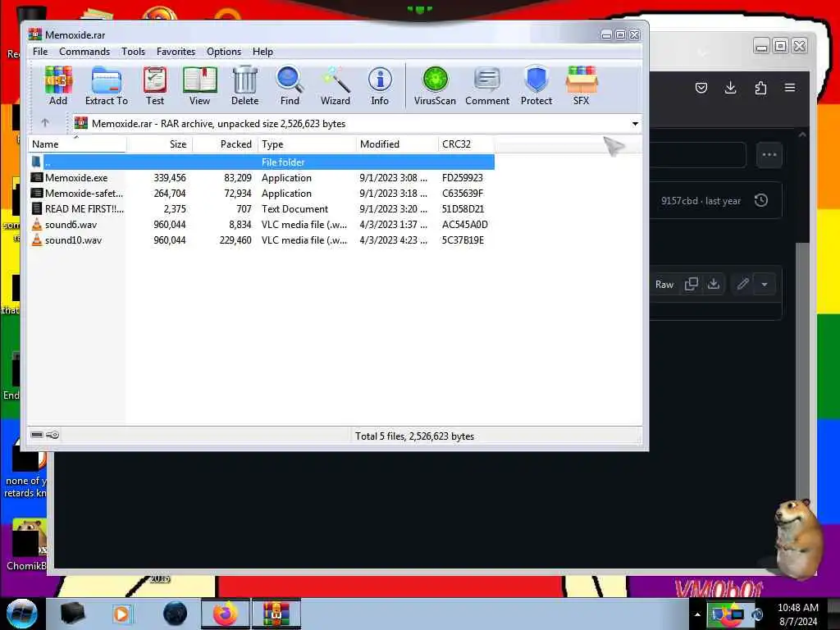Open the File menu
Image resolution: width=840 pixels, height=630 pixels.
click(x=40, y=52)
